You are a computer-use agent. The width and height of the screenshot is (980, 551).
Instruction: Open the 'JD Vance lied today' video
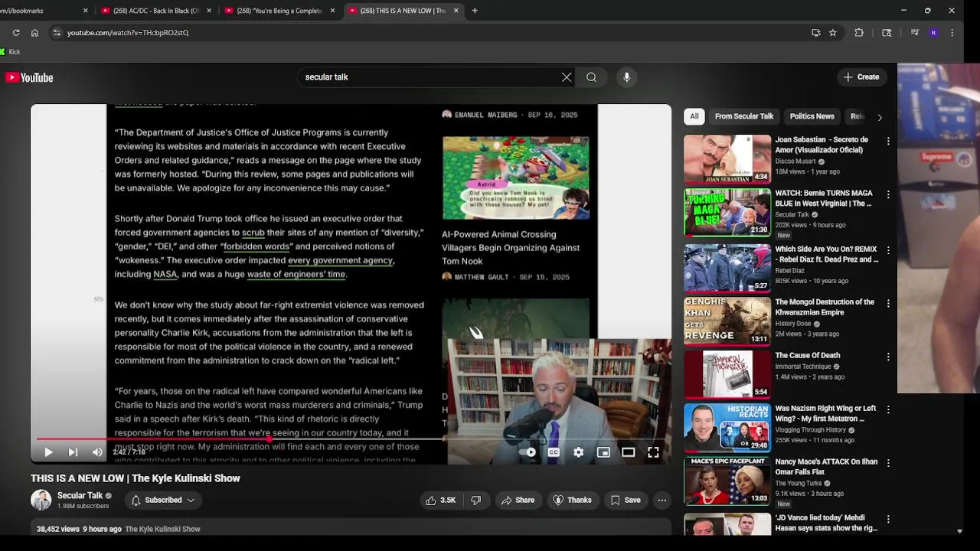826,523
